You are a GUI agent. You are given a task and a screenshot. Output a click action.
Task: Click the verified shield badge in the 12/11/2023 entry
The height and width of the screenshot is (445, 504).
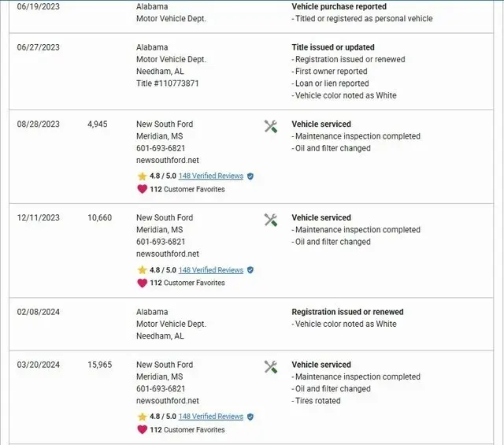point(250,270)
